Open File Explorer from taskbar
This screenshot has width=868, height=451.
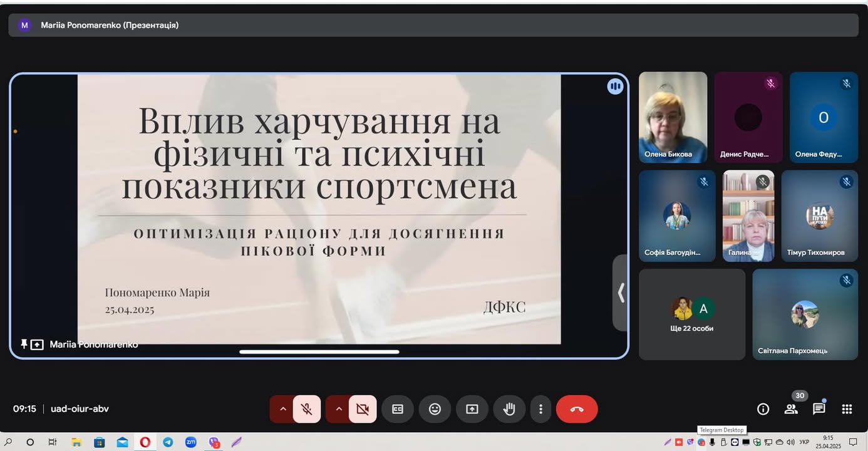point(76,442)
